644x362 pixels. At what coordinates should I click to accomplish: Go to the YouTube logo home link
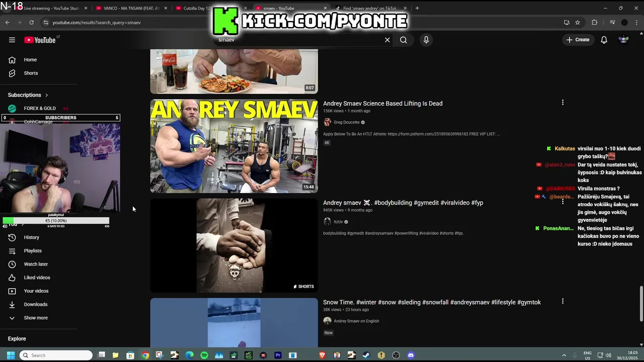(x=40, y=40)
